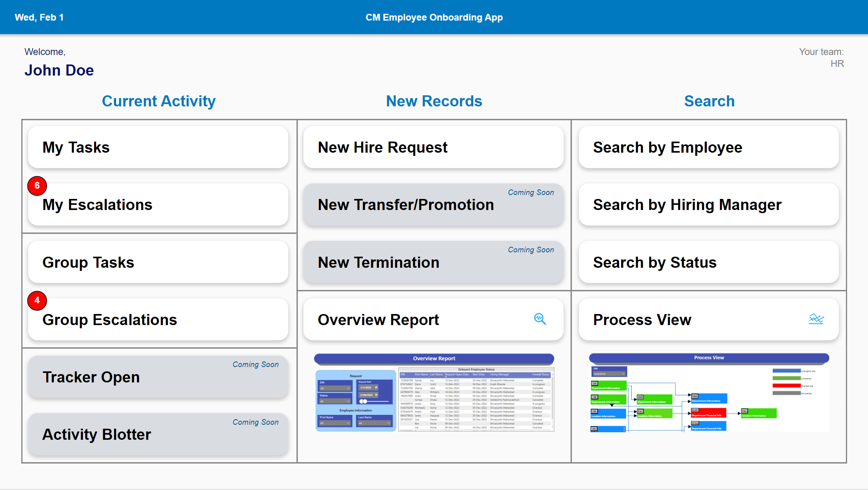Open the My Tasks card
868x490 pixels.
tap(158, 147)
